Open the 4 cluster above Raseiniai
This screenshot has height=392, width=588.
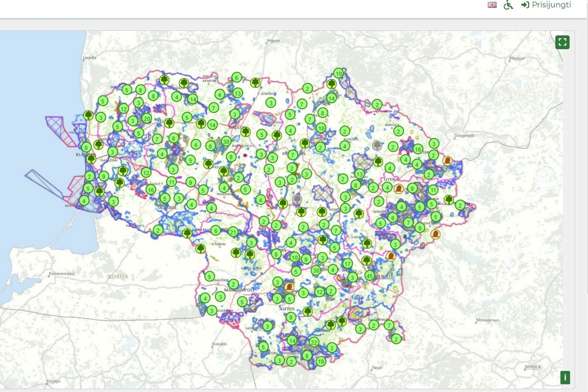pyautogui.click(x=224, y=187)
